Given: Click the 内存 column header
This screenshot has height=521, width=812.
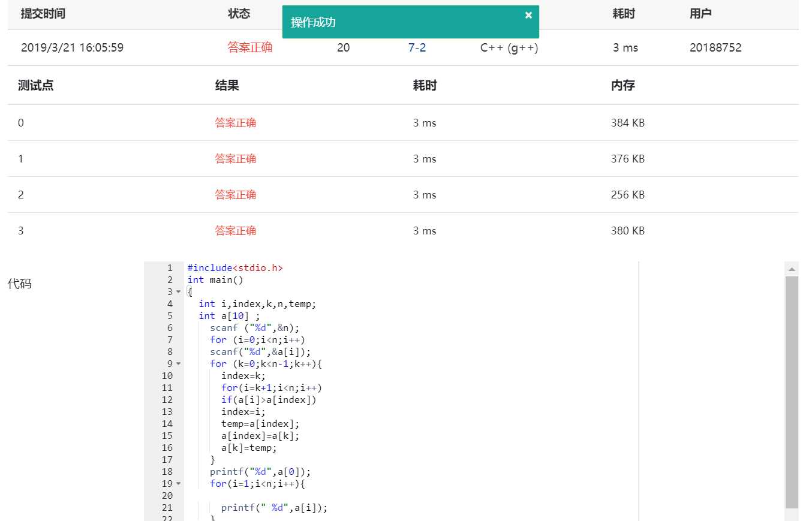Looking at the screenshot, I should 623,86.
